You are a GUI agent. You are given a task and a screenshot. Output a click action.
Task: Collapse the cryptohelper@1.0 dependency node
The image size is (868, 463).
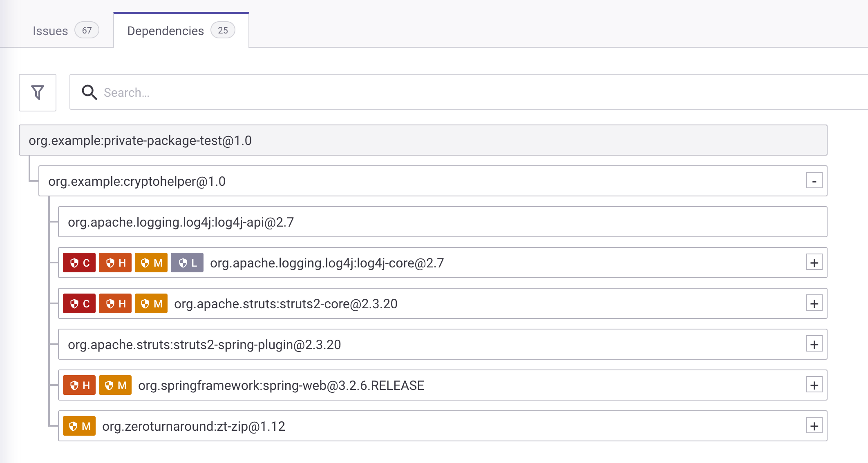[x=814, y=181]
